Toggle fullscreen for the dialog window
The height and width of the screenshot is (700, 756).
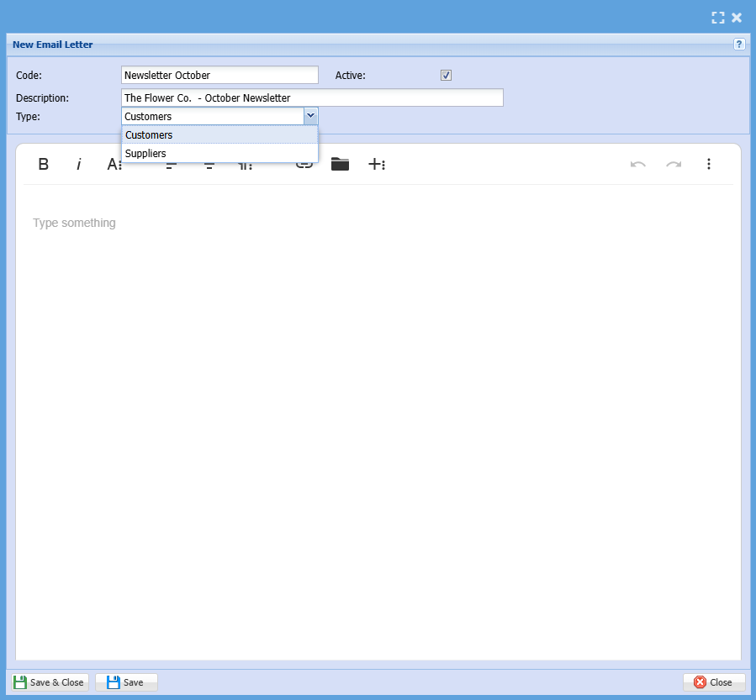click(x=718, y=18)
